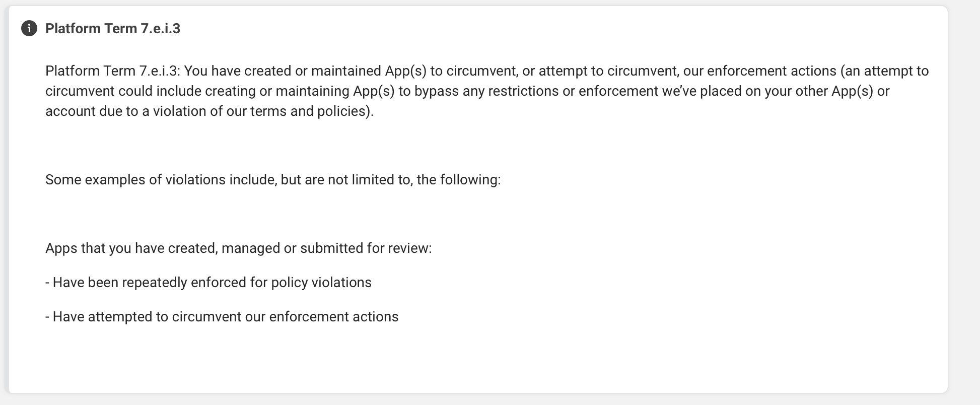Click the info icon beside Platform Term heading
This screenshot has height=405, width=980.
pyautogui.click(x=29, y=29)
